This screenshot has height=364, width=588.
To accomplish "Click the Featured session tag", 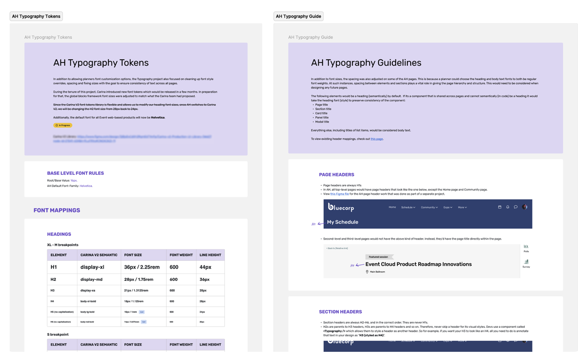I will click(378, 257).
